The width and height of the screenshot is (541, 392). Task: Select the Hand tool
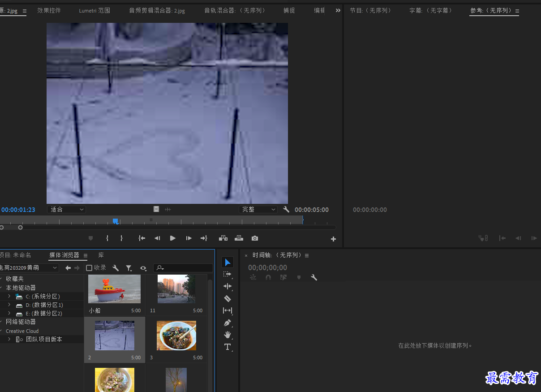coord(228,335)
